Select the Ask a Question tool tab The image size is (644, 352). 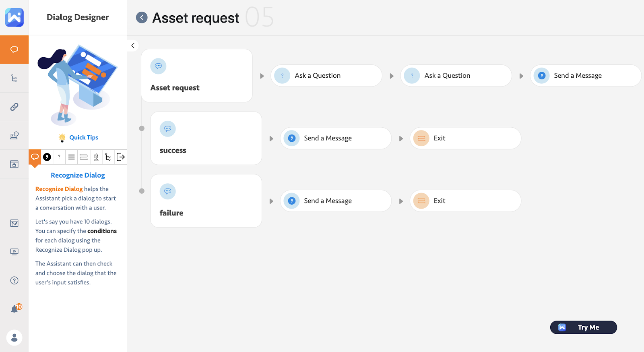[59, 157]
